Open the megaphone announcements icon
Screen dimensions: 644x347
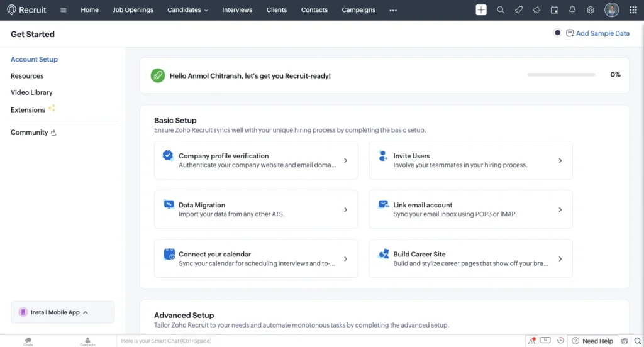click(x=536, y=10)
